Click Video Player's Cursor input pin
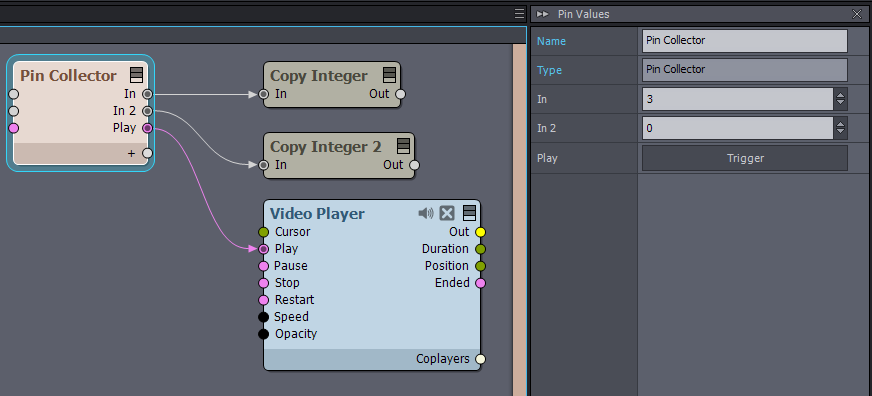The width and height of the screenshot is (872, 396). (x=264, y=232)
